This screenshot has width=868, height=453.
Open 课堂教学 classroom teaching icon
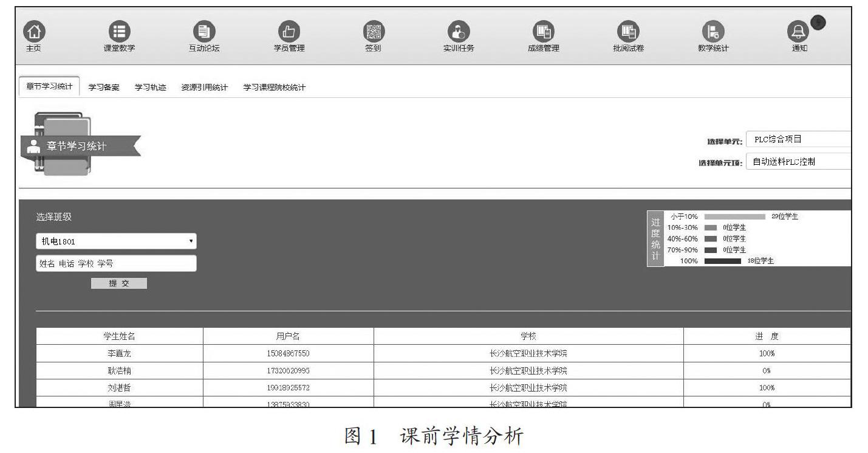(x=119, y=32)
